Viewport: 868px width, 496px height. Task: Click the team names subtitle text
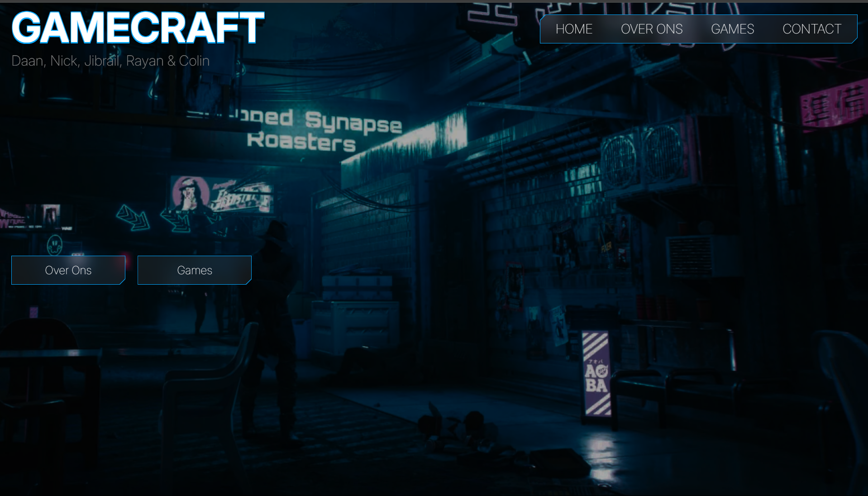[110, 61]
